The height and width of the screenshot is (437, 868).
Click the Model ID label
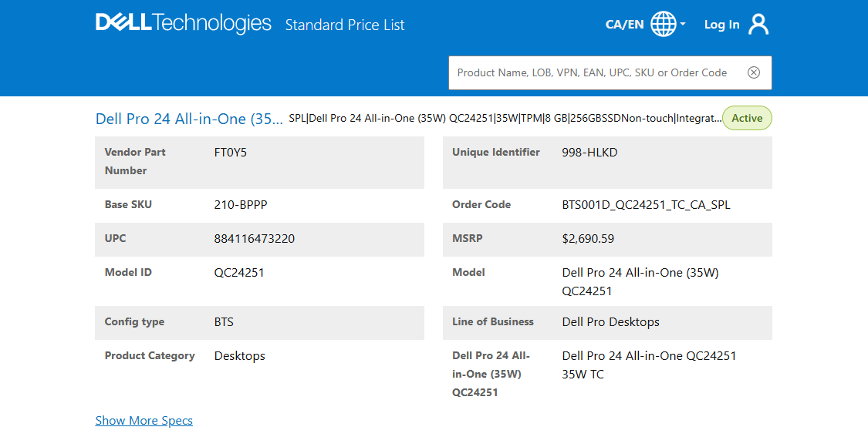point(128,272)
